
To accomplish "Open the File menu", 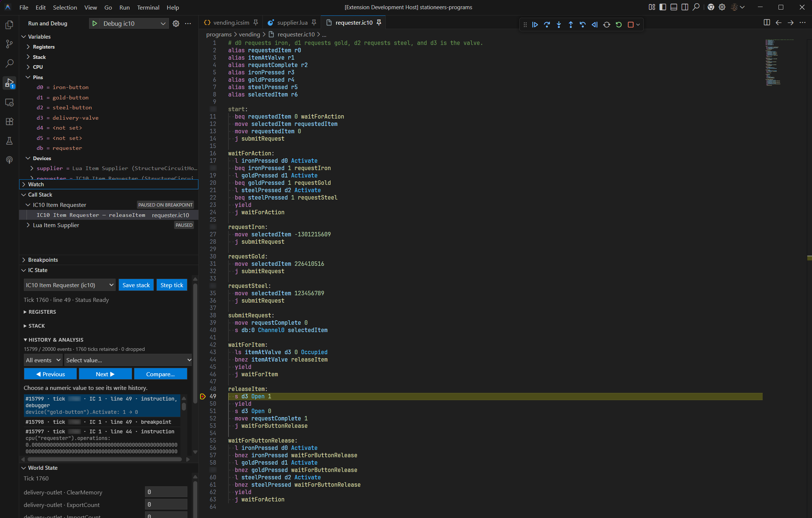I will (24, 7).
